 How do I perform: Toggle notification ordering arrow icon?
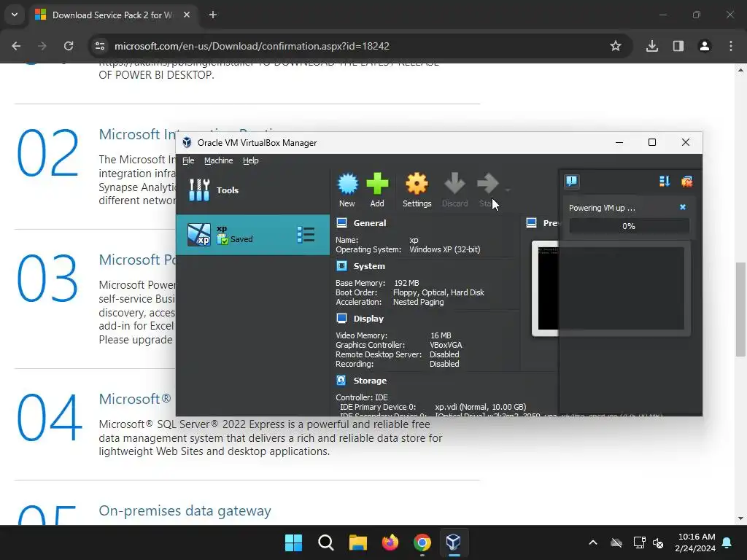[x=665, y=181]
